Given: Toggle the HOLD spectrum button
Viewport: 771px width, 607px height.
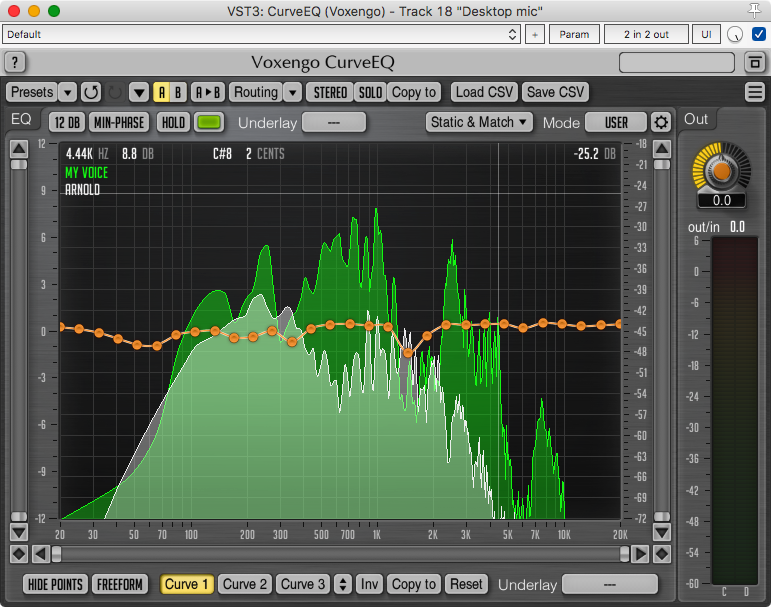Looking at the screenshot, I should [x=173, y=123].
